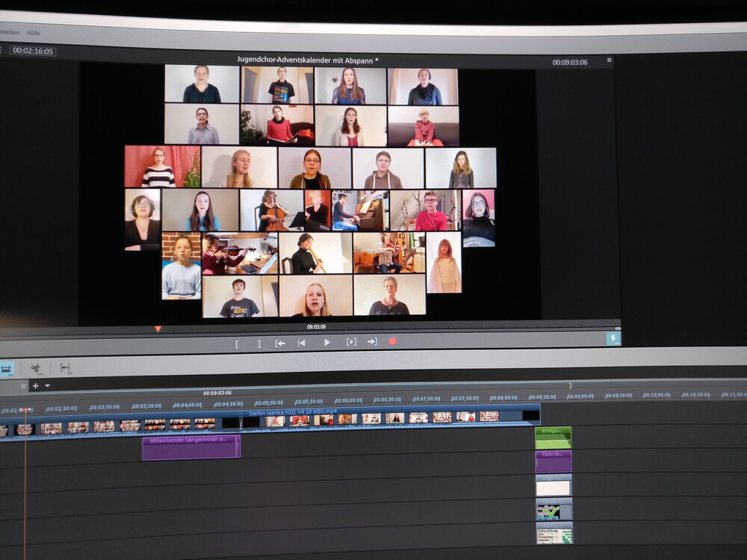Viewport: 747px width, 560px height.
Task: Toggle the highlighted mouse mode button
Action: coord(6,369)
